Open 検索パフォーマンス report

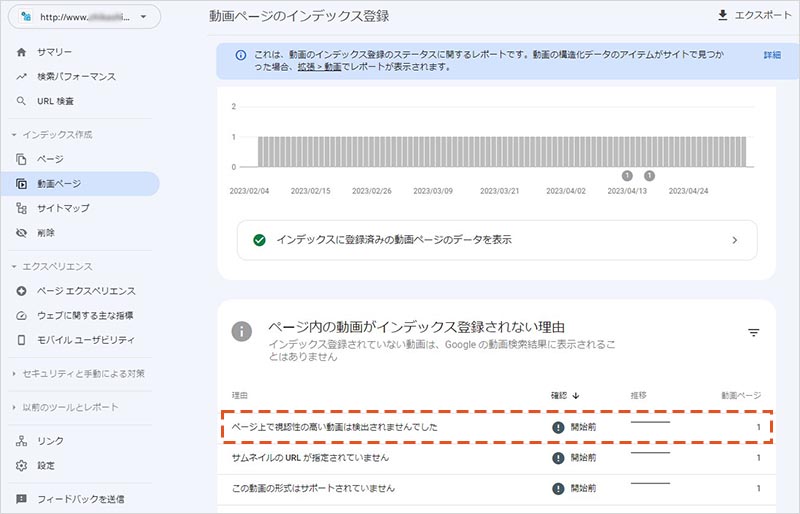75,76
